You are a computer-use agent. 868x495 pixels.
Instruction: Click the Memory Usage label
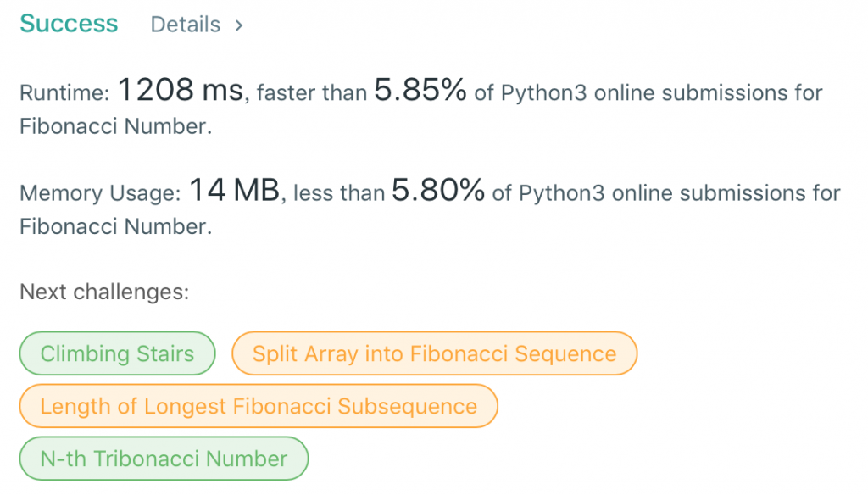100,193
